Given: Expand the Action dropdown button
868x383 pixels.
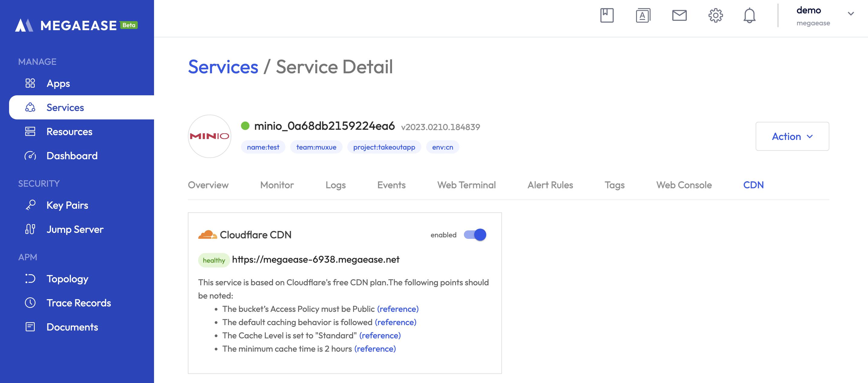Looking at the screenshot, I should pos(792,136).
